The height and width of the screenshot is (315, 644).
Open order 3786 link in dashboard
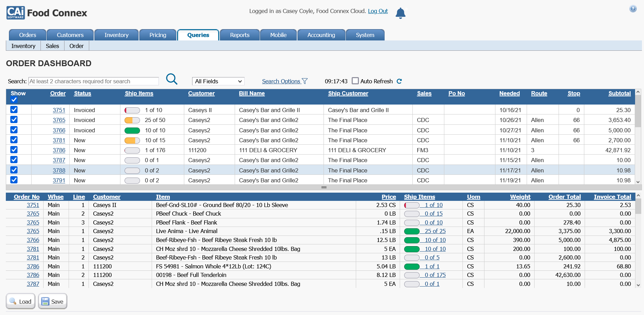click(59, 150)
